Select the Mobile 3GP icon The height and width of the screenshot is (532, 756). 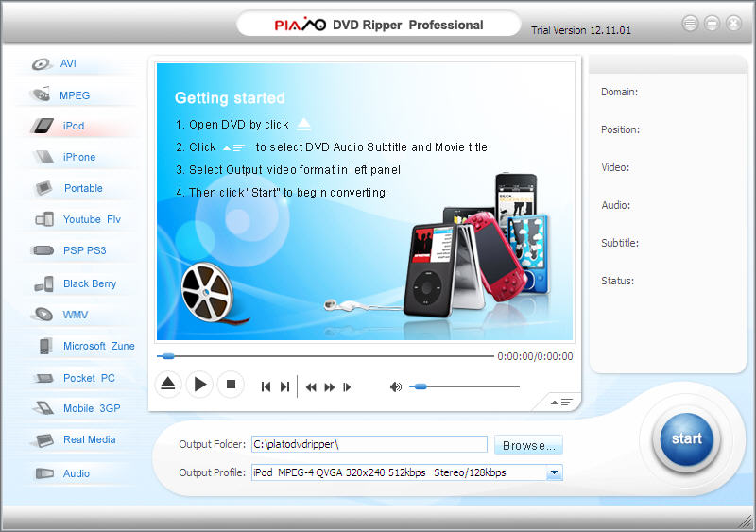43,408
